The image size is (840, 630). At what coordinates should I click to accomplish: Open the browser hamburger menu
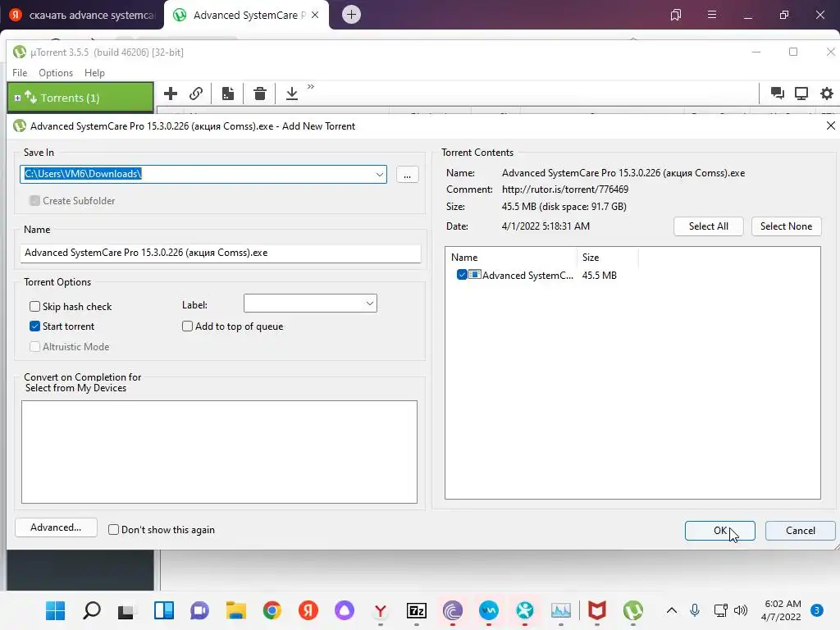coord(711,15)
